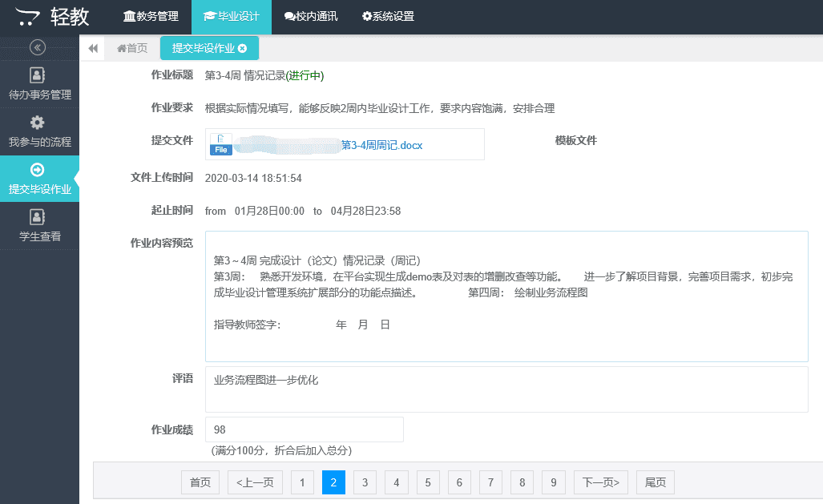Open 教务管理 top menu

(151, 16)
